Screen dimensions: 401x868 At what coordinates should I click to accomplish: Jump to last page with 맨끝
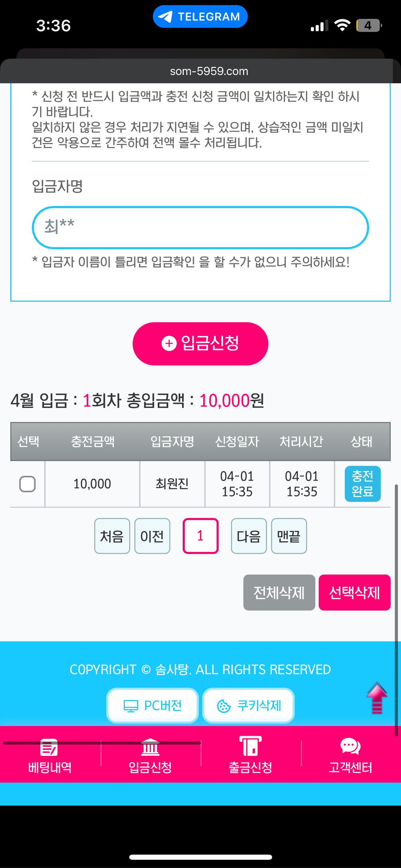click(x=289, y=536)
